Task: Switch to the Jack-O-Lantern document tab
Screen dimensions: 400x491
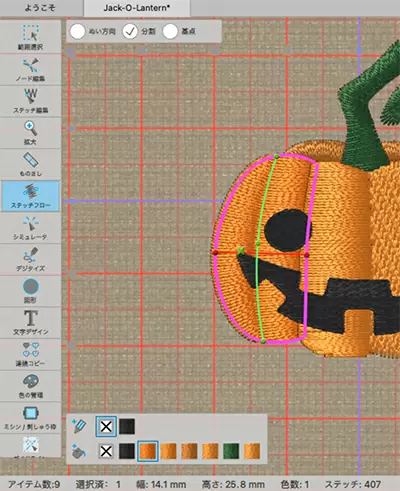Action: [x=137, y=8]
